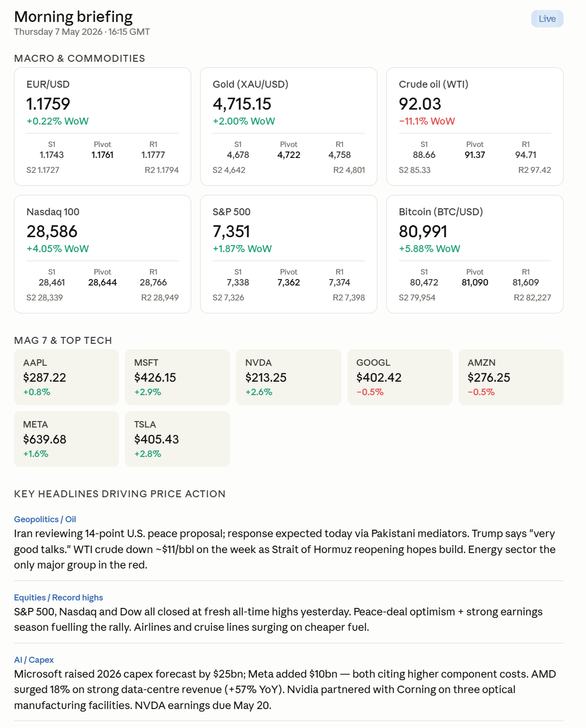Open the Geopolitics / Oil headline tag
586x728 pixels.
pos(45,519)
